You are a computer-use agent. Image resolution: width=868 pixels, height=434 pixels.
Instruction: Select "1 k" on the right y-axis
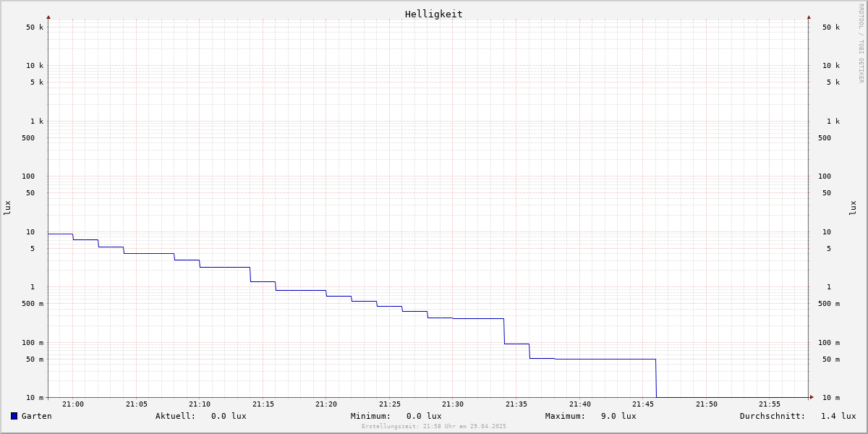click(x=833, y=122)
